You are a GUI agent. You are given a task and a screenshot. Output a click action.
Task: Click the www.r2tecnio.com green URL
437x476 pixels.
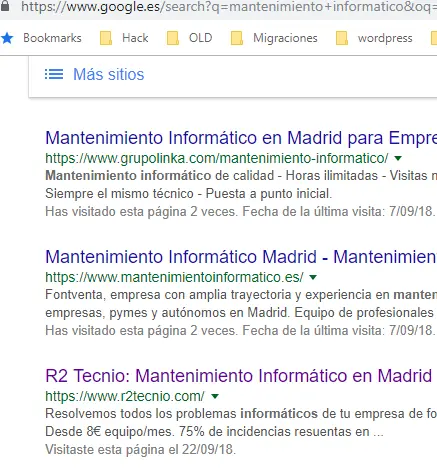(125, 396)
